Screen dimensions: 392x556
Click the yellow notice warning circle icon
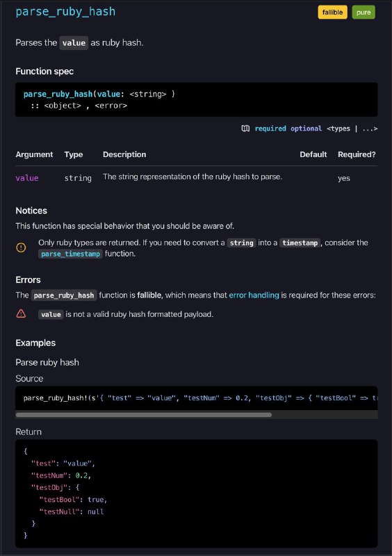point(21,247)
